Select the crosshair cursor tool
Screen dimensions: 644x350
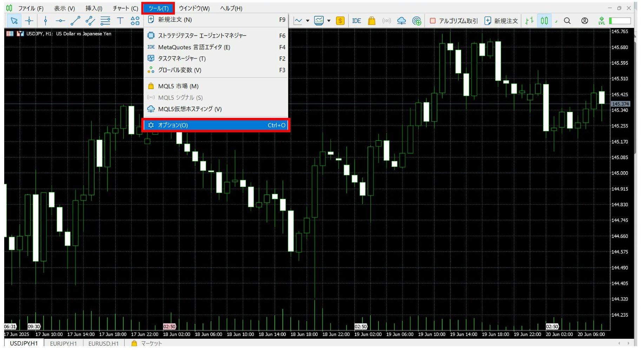coord(29,21)
